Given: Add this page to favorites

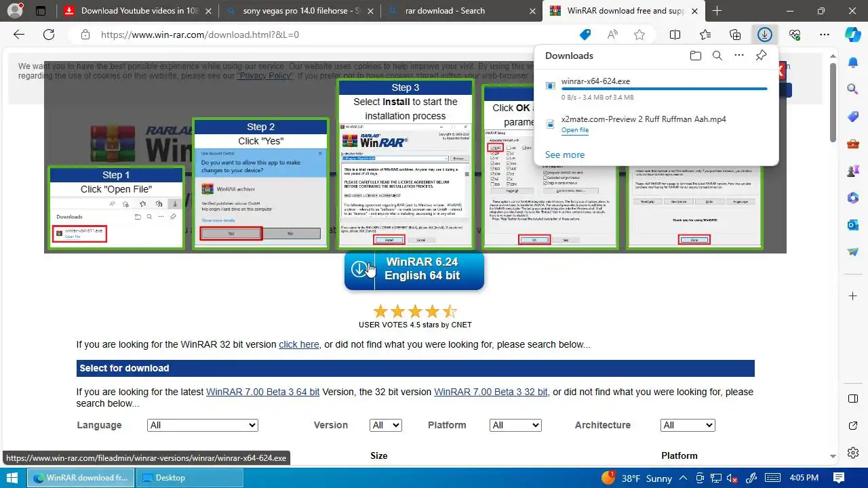Looking at the screenshot, I should point(639,35).
